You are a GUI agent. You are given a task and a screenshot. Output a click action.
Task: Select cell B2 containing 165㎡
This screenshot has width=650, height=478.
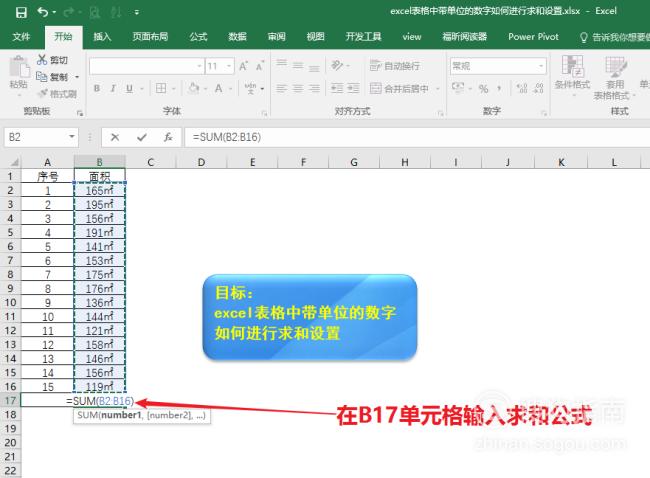(99, 190)
